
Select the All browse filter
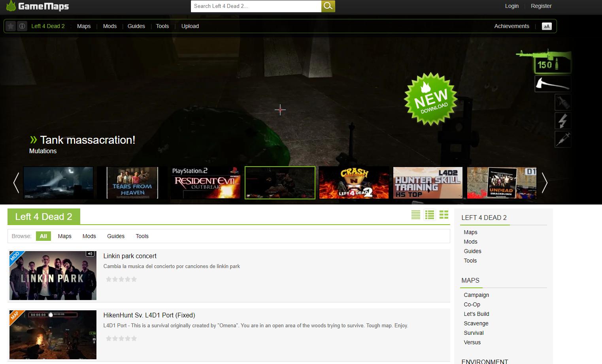(43, 236)
